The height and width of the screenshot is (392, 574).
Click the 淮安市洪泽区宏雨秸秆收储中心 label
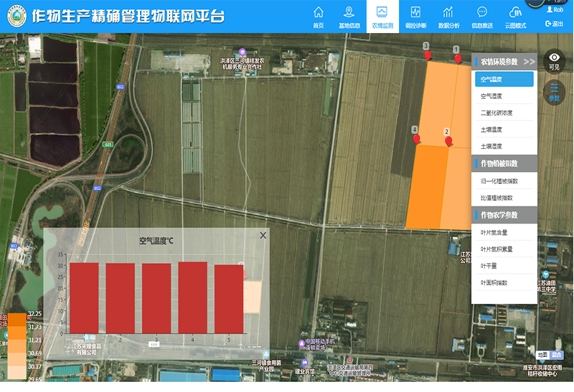(x=542, y=371)
